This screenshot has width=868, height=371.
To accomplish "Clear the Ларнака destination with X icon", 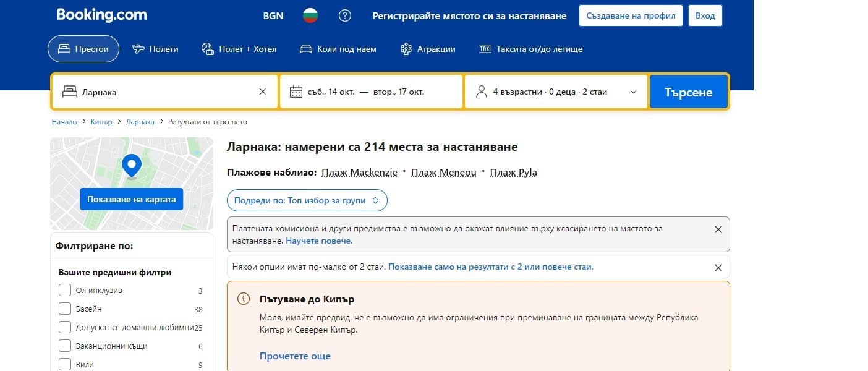I will (x=263, y=92).
